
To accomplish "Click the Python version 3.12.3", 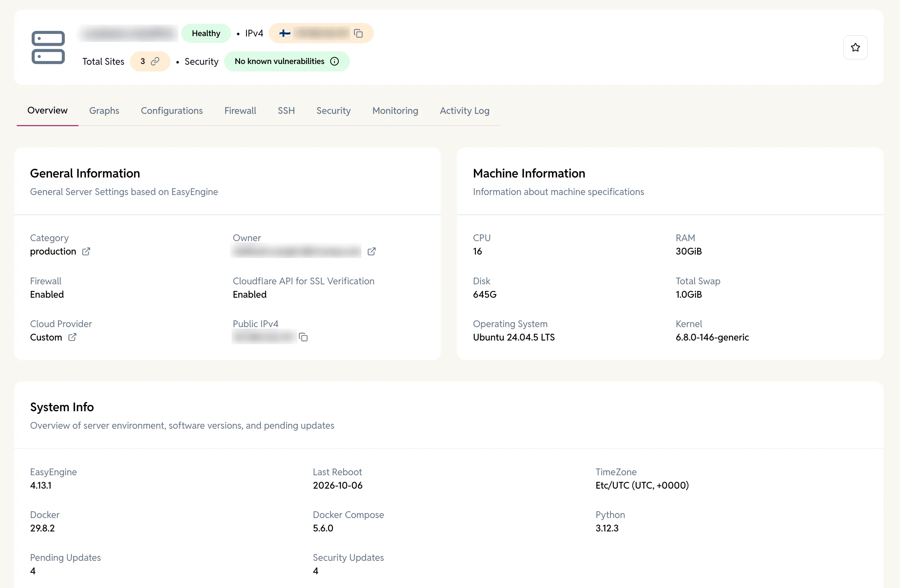I will tap(607, 528).
